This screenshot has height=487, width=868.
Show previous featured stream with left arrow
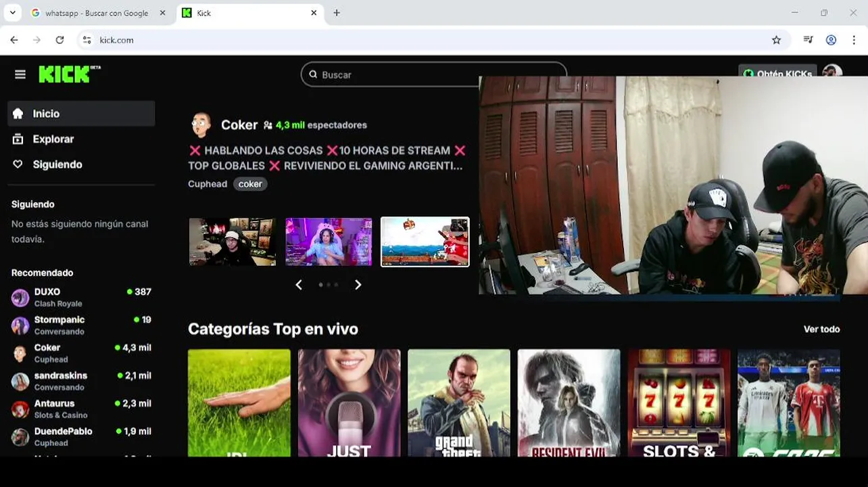pyautogui.click(x=299, y=285)
